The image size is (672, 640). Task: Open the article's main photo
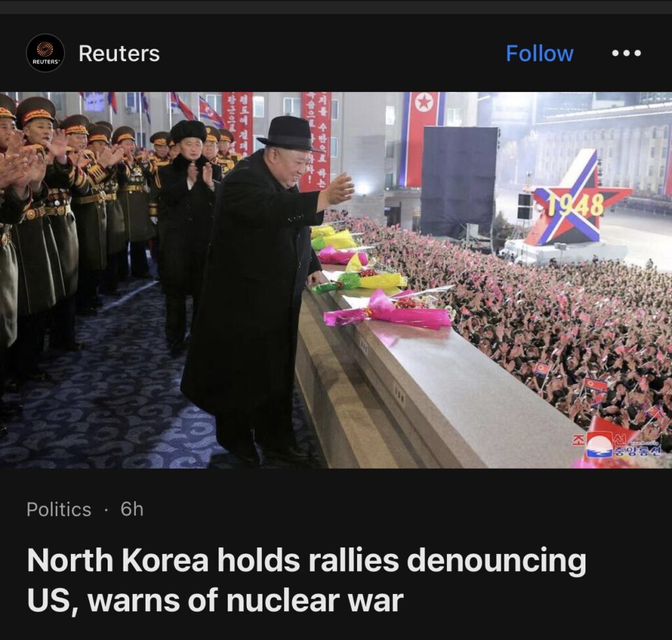click(x=336, y=280)
